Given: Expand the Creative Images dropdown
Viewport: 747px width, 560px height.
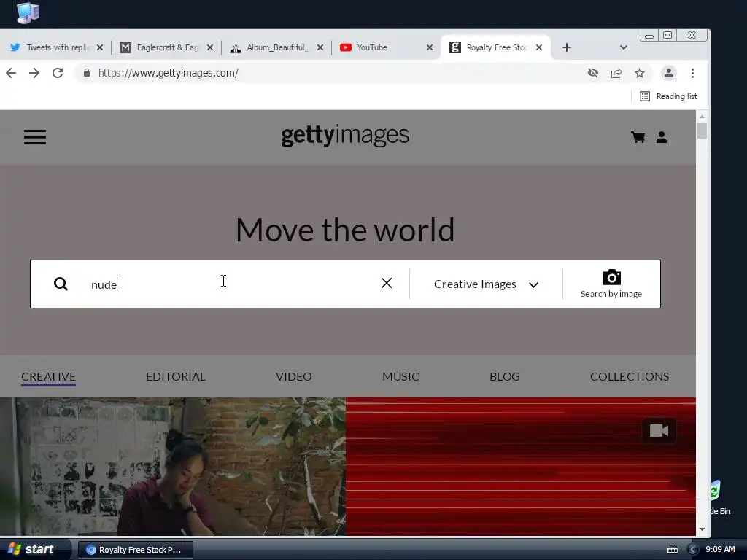Looking at the screenshot, I should coord(486,284).
